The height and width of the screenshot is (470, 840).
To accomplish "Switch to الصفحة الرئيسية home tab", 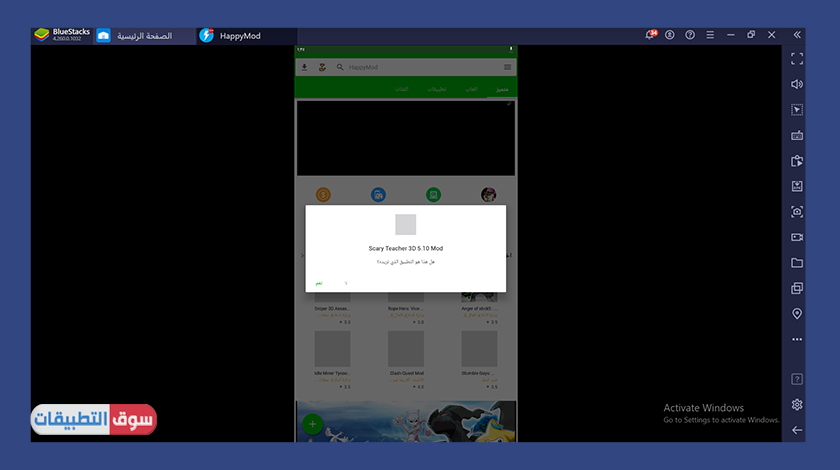I will point(145,36).
